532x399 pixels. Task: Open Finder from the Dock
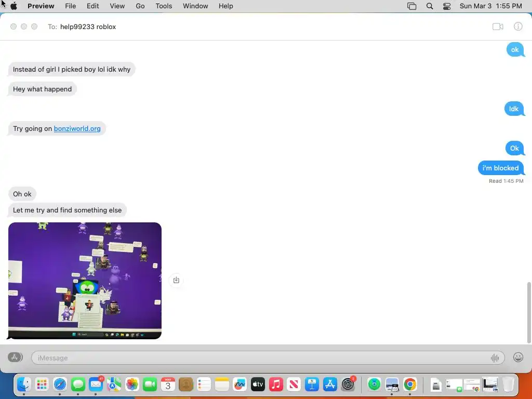[x=24, y=384]
